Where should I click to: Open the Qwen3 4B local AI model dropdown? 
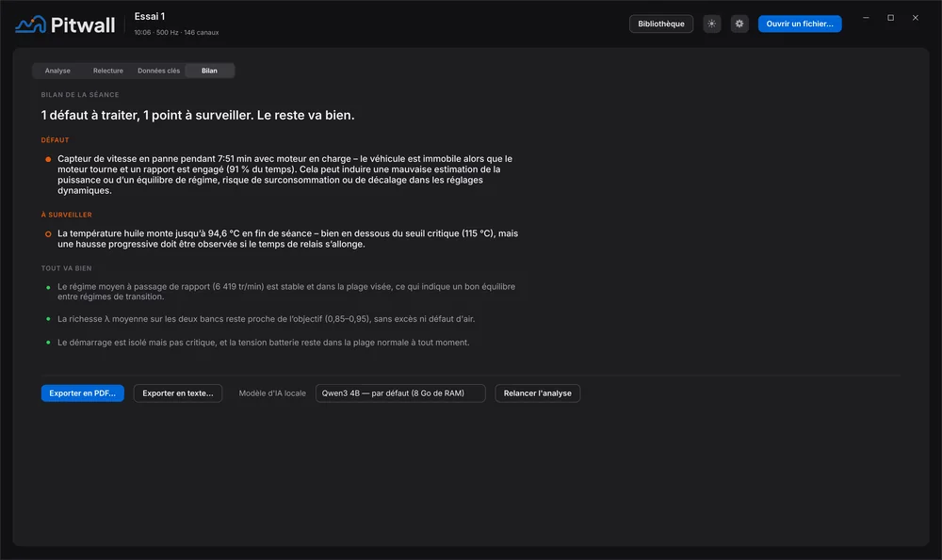(400, 393)
